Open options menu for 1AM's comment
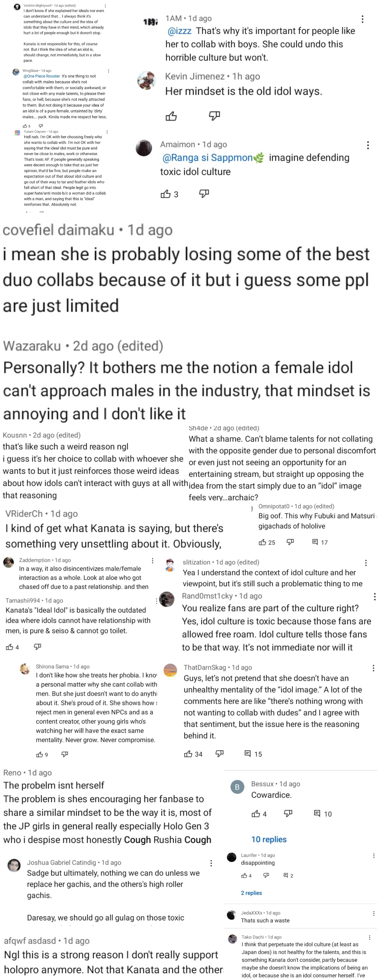Viewport: 378px width, 980px height. [x=362, y=19]
